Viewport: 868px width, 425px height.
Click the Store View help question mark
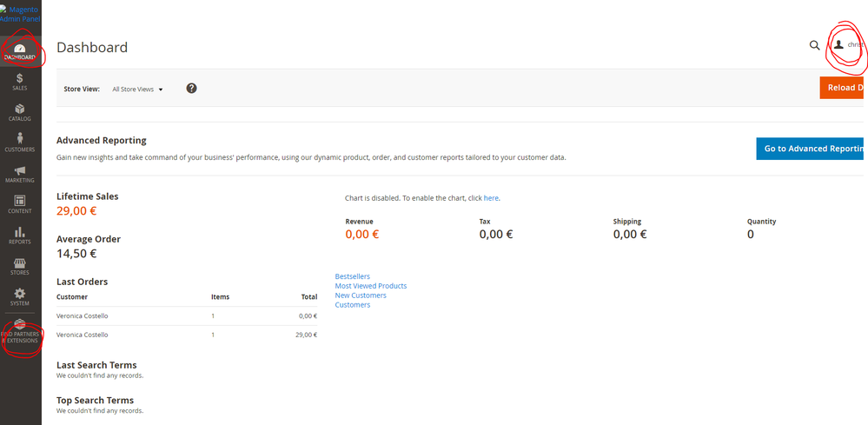[191, 89]
